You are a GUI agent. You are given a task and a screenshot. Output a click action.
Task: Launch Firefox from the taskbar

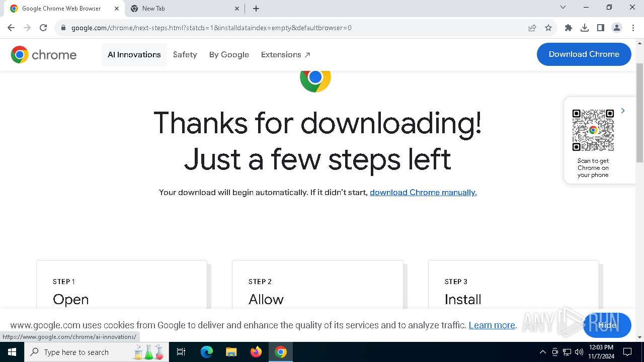(256, 352)
